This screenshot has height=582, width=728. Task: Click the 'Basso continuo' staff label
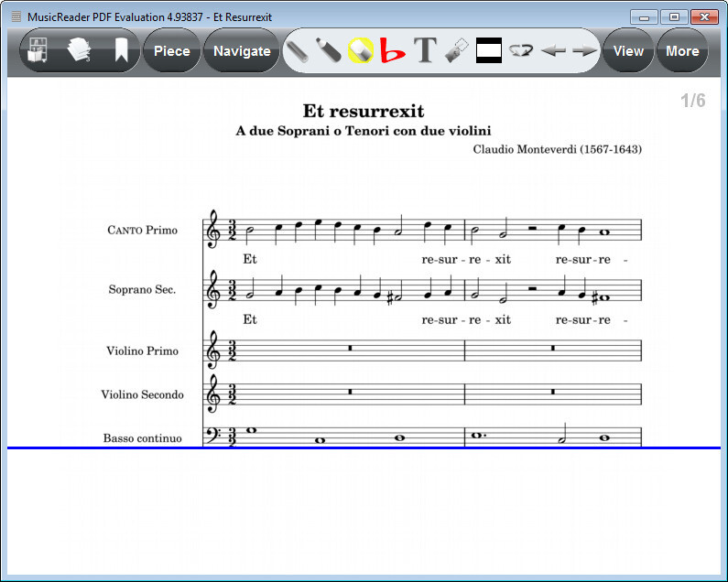142,438
